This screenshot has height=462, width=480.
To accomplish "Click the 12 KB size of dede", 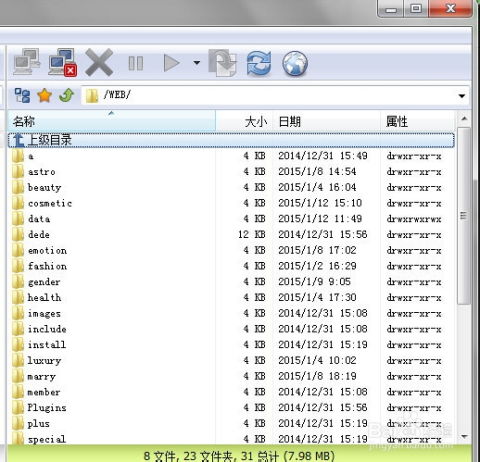I will click(x=252, y=235).
